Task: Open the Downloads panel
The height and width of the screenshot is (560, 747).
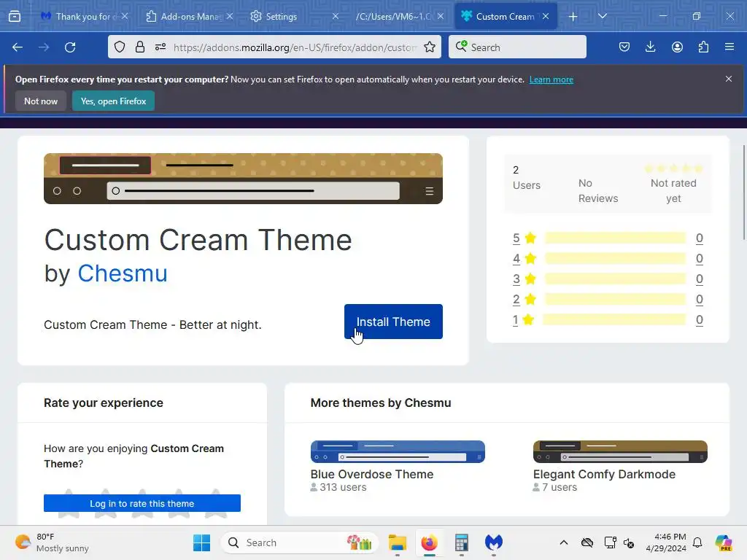Action: tap(650, 47)
